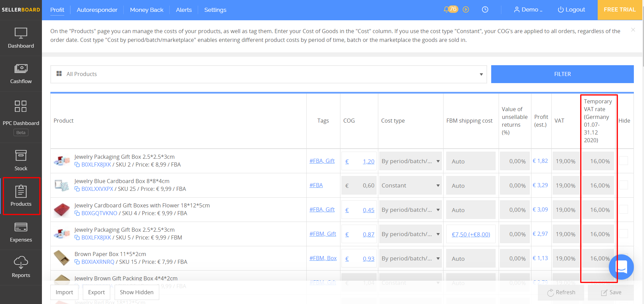Click the #FBA tag of SKU 25
The width and height of the screenshot is (644, 304).
point(316,185)
